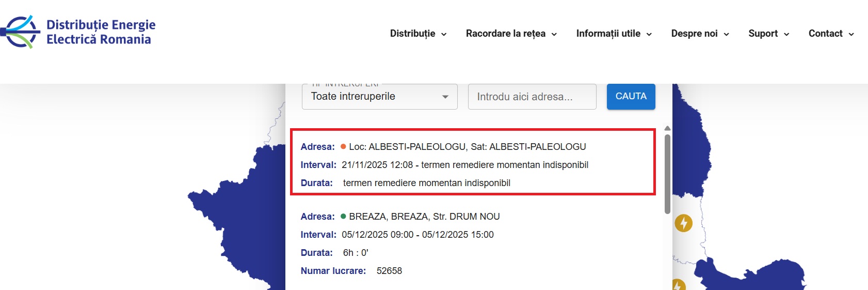
Task: Open the Distribuție navigation menu
Action: (418, 34)
